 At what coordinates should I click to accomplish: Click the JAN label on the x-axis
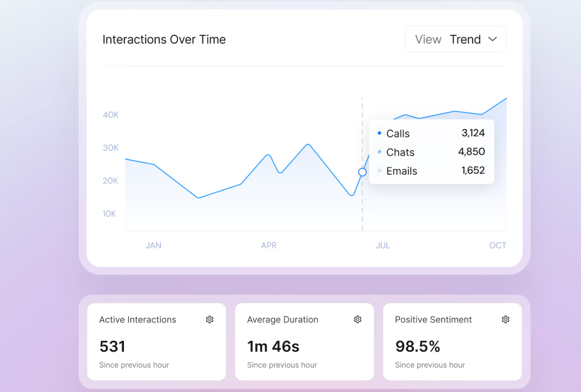153,245
